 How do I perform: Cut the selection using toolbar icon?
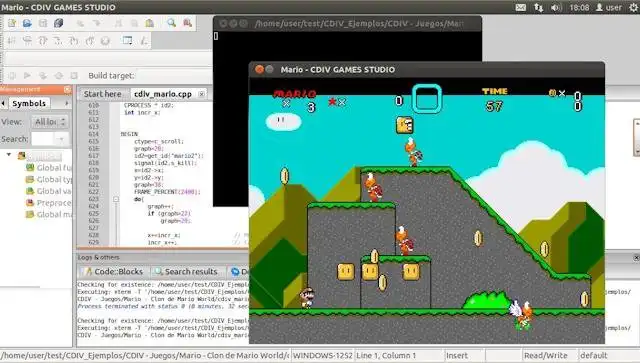(118, 23)
